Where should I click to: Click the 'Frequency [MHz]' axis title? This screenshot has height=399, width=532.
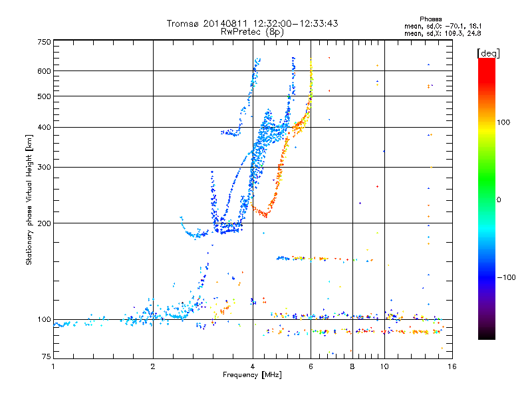pyautogui.click(x=252, y=375)
